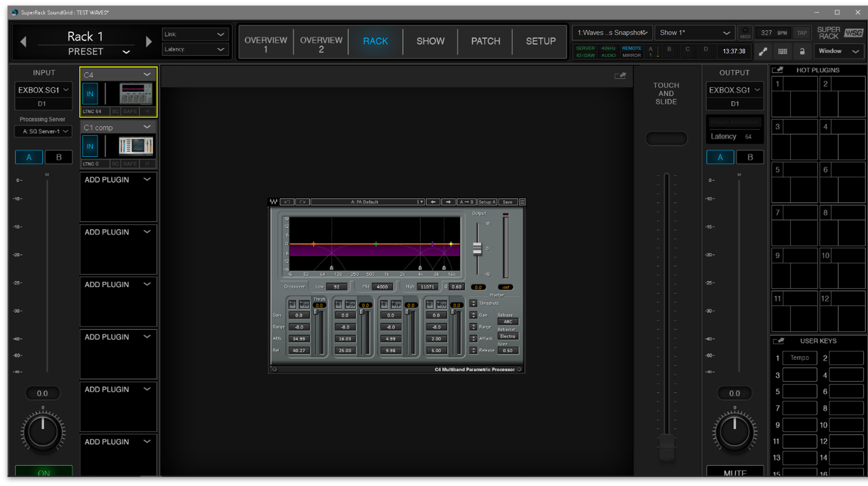Open the Rack 1 PRESET dropdown
This screenshot has width=868, height=486.
pos(99,52)
